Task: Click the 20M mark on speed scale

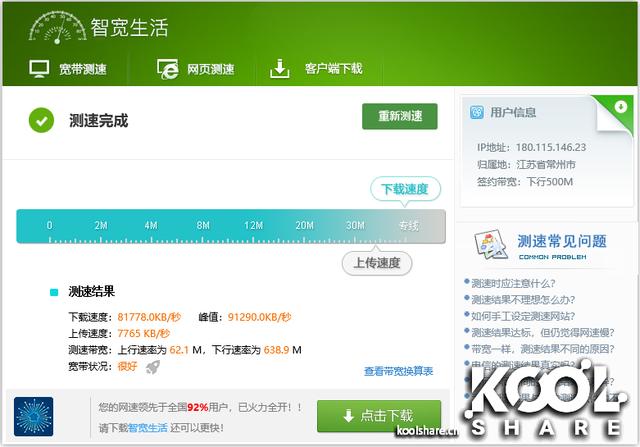Action: point(304,225)
